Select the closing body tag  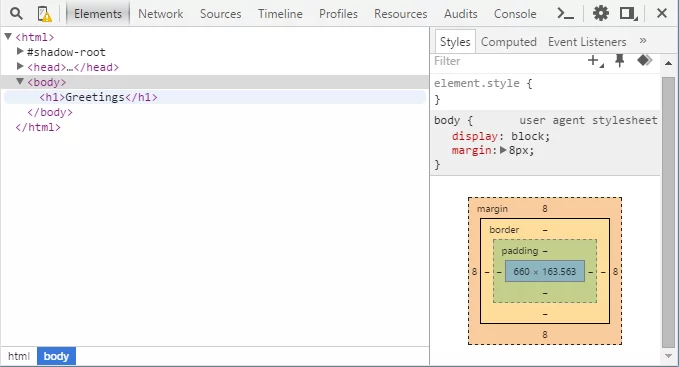click(50, 113)
